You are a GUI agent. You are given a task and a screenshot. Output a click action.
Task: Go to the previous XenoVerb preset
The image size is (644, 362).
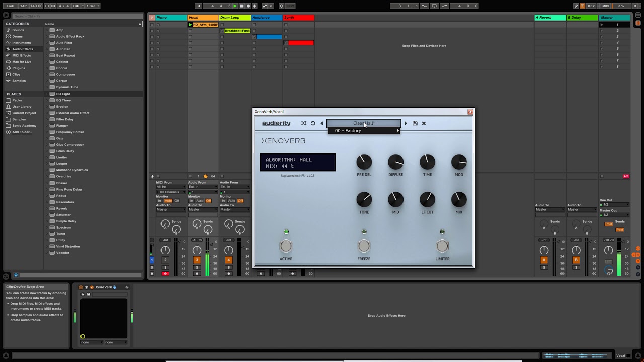pos(322,123)
